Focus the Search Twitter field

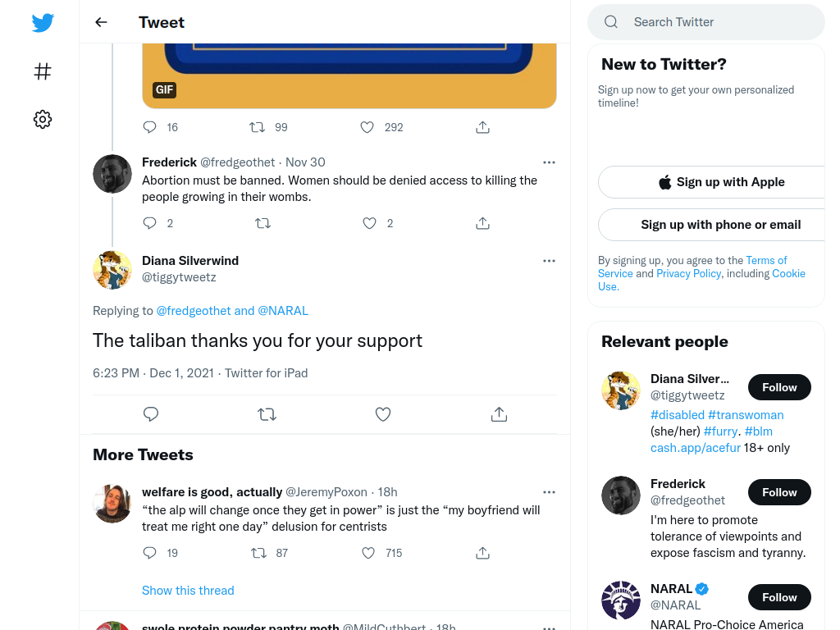(706, 22)
